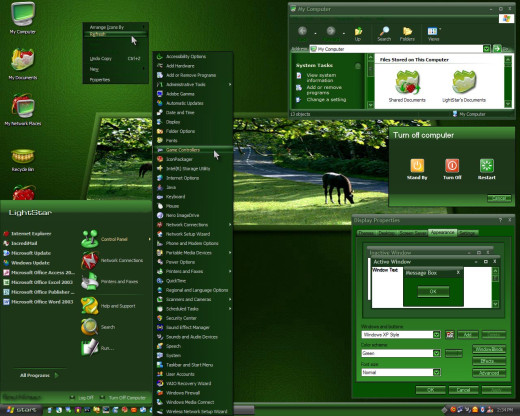Expand Portable Media Devices submenu
The width and height of the screenshot is (520, 416).
point(230,253)
